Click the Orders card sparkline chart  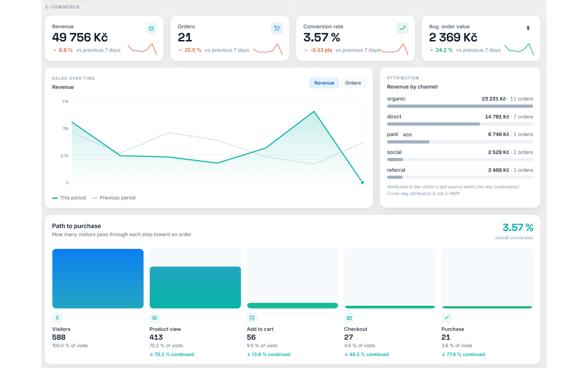[268, 49]
